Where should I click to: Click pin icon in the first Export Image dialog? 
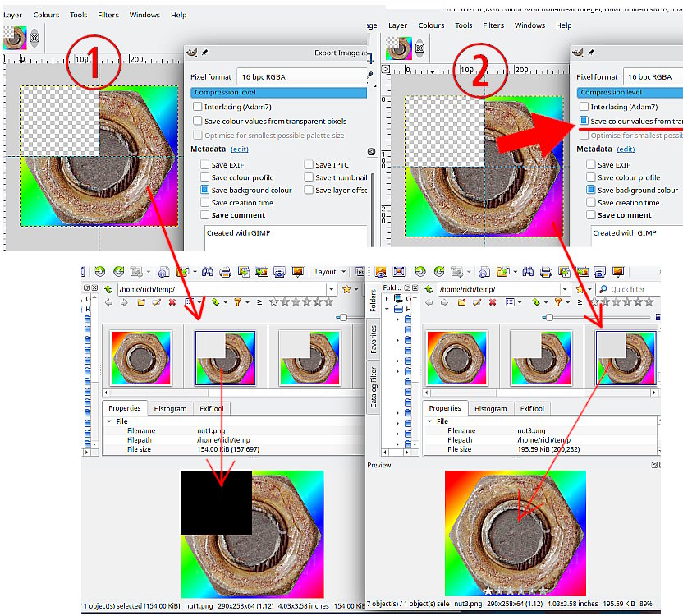[204, 53]
